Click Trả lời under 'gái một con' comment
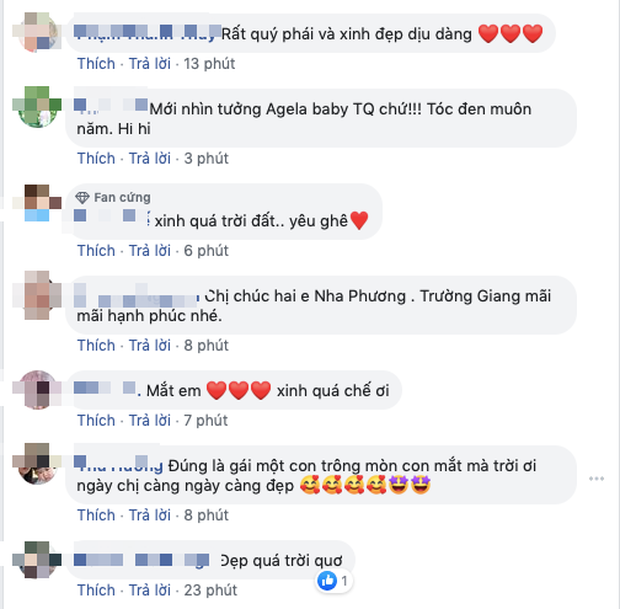The width and height of the screenshot is (620, 609). tap(150, 515)
